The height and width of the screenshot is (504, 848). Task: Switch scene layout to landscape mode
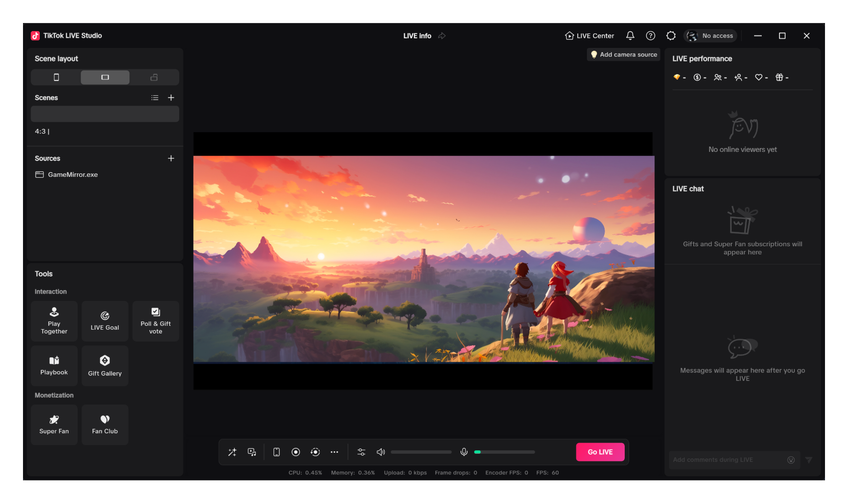(x=105, y=78)
